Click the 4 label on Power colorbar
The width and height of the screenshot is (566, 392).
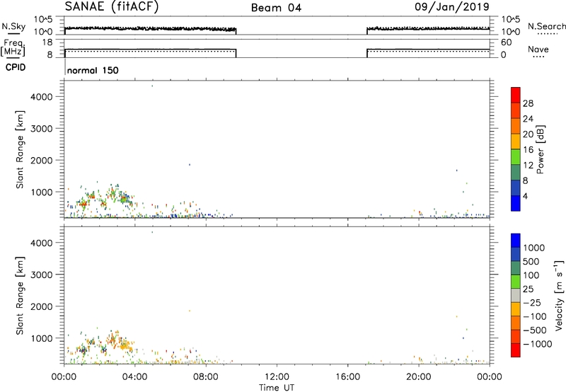tap(526, 196)
